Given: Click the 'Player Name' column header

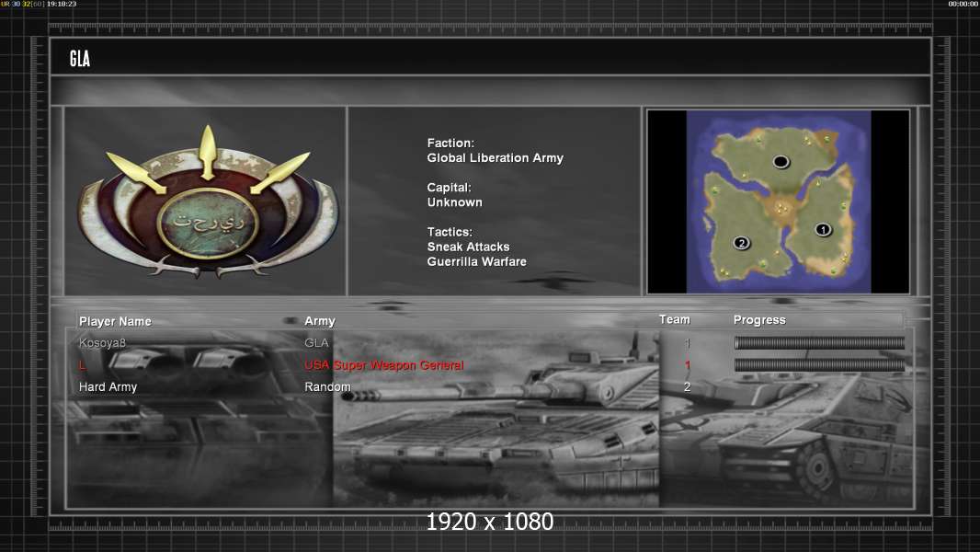Looking at the screenshot, I should [115, 321].
